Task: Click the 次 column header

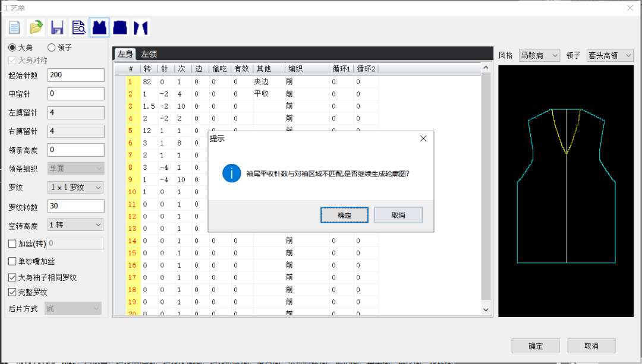Action: click(184, 69)
